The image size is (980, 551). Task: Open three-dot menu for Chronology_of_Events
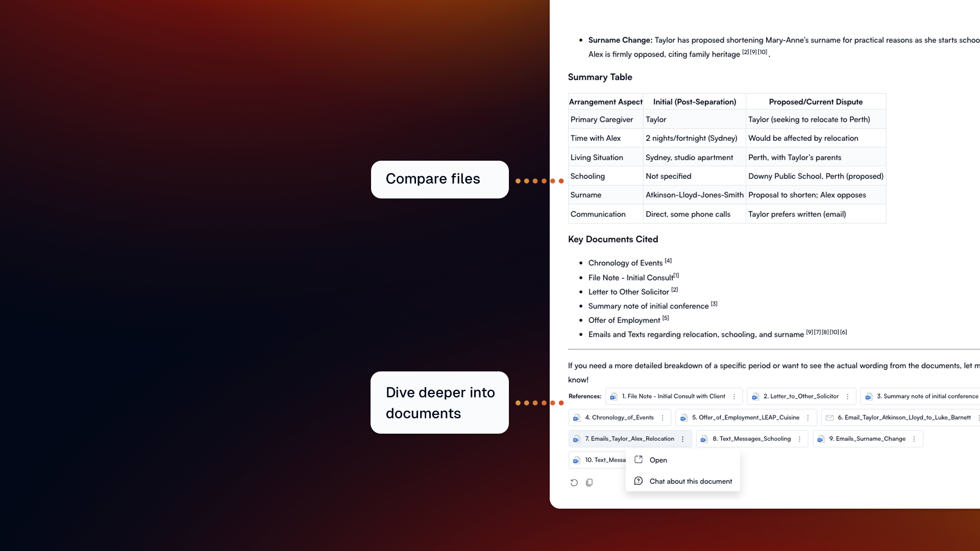663,418
